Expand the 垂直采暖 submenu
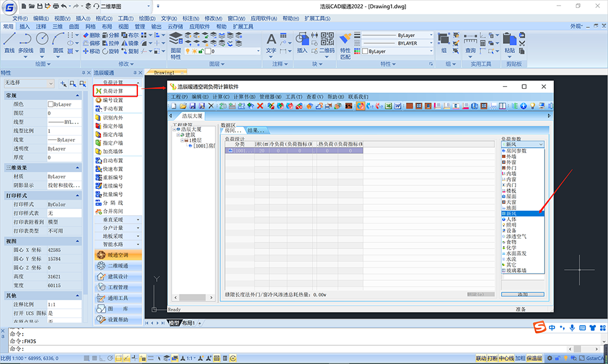 point(117,220)
